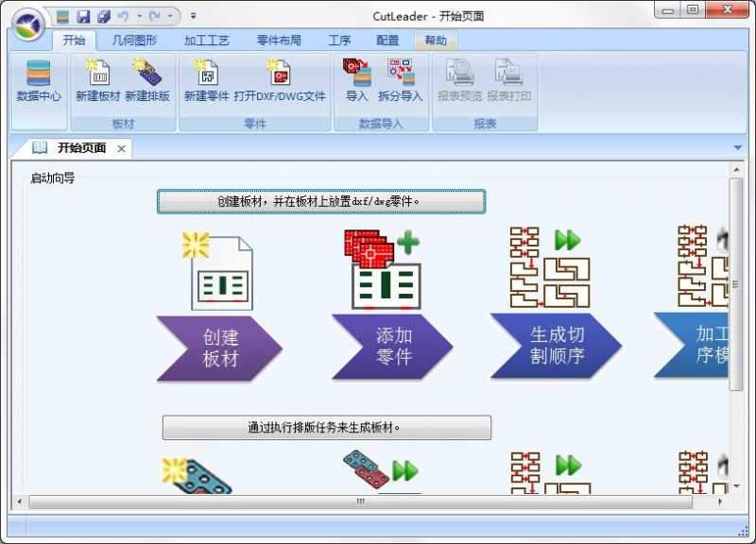Click the sequence icon in the bottom wizard row
Screen dimensions: 756x544
(551, 472)
